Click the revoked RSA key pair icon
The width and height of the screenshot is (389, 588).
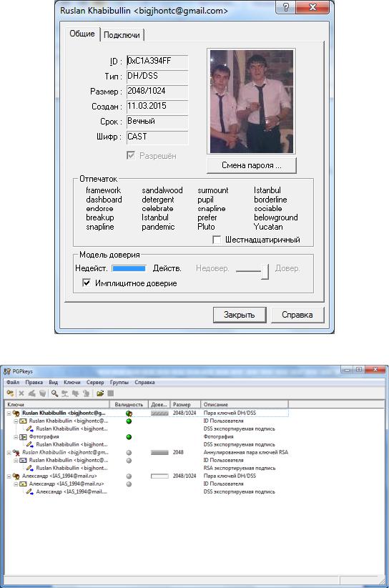tap(16, 453)
